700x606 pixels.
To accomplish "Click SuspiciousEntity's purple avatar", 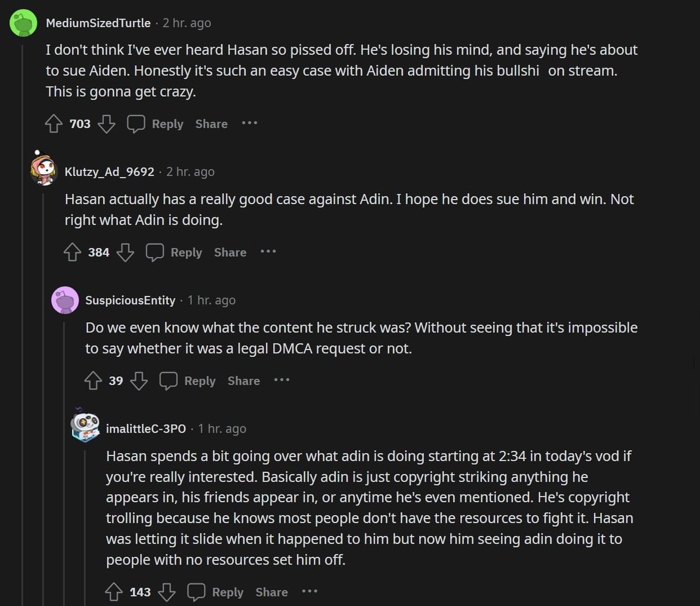I will click(65, 300).
